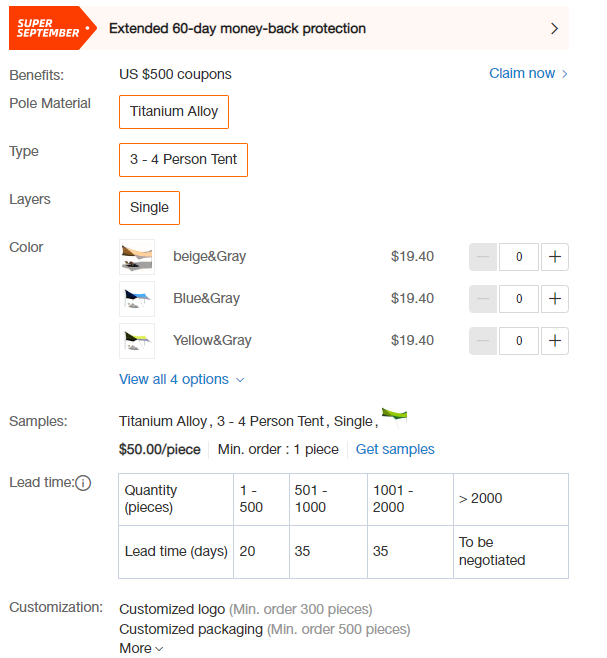
Task: Select the Single layers option
Action: [x=149, y=208]
